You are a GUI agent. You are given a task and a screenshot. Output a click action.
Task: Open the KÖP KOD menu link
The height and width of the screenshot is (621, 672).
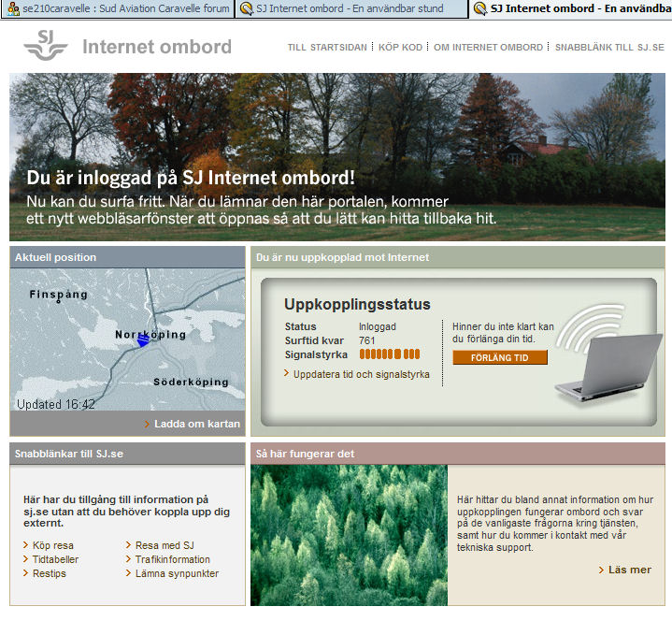pyautogui.click(x=400, y=47)
